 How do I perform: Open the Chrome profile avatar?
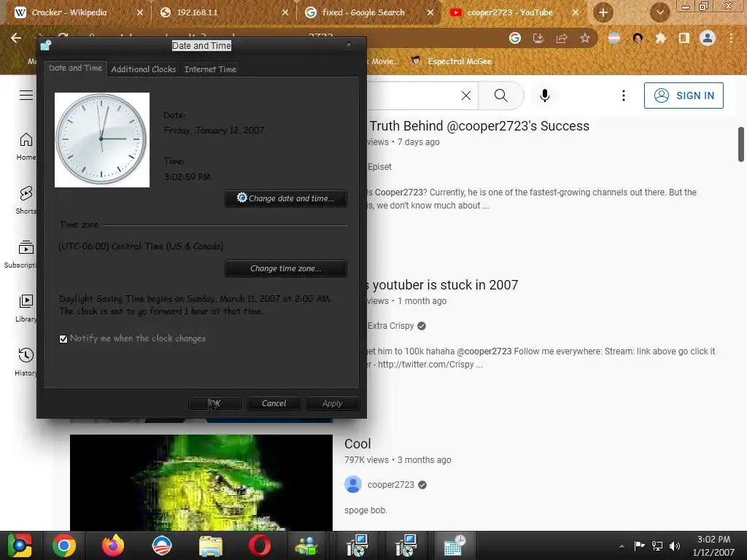click(x=708, y=38)
